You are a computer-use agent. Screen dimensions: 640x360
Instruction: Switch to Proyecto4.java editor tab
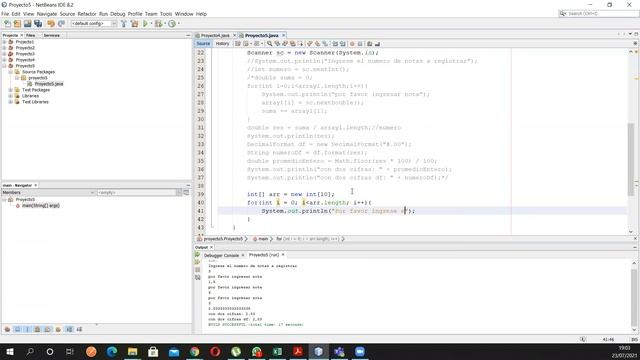click(x=215, y=36)
